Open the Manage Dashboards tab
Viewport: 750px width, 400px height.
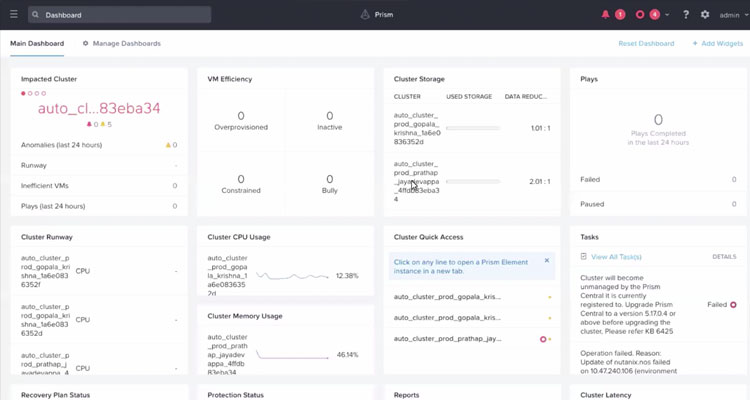coord(121,44)
